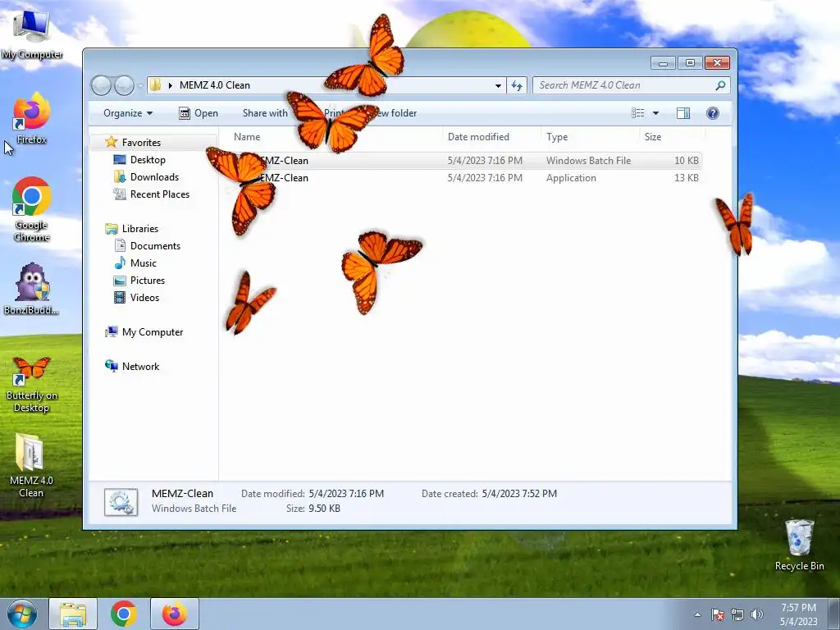The height and width of the screenshot is (630, 840).
Task: Open My Computer desktop icon
Action: pos(31,34)
